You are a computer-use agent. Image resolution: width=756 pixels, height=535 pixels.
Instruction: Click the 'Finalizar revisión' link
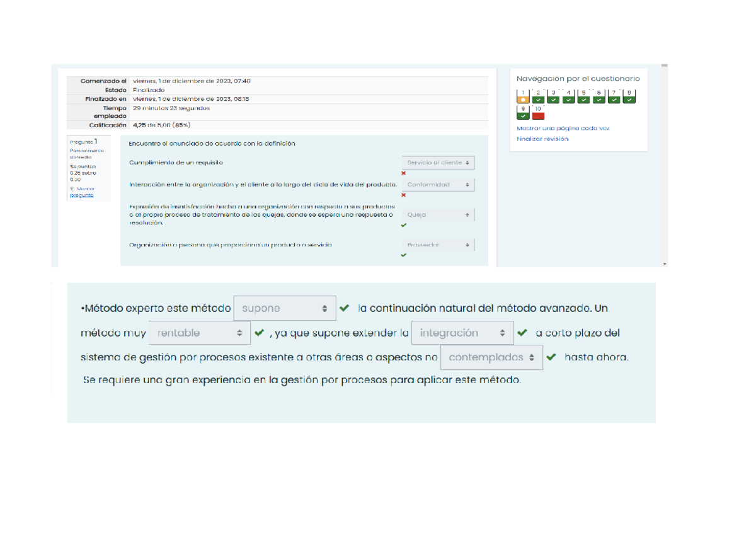pos(542,139)
